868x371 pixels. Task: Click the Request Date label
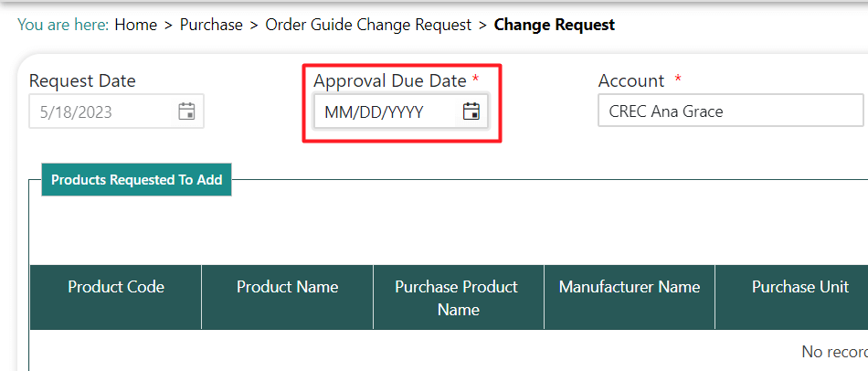(x=82, y=80)
